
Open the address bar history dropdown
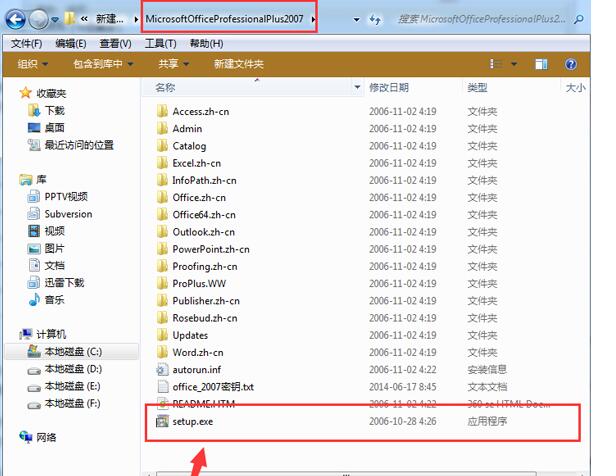coord(356,19)
